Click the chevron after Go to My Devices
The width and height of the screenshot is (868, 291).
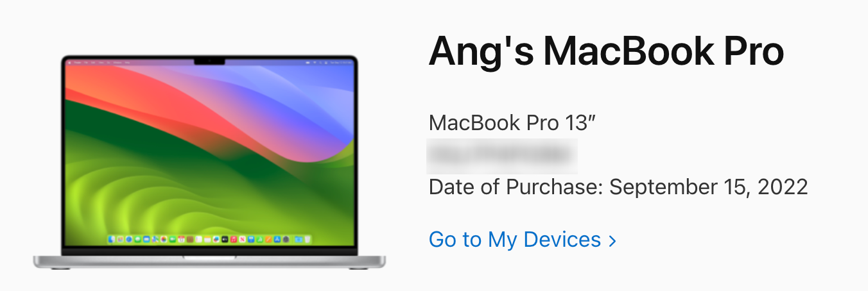[612, 240]
